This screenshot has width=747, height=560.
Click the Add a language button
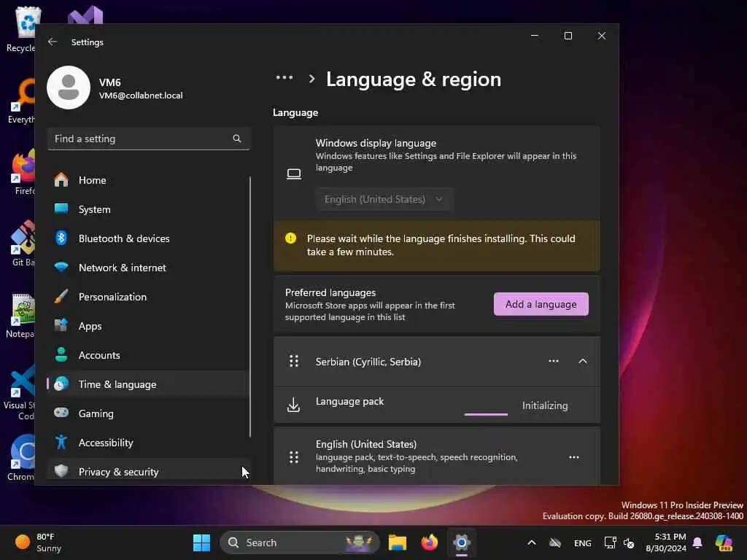tap(541, 304)
